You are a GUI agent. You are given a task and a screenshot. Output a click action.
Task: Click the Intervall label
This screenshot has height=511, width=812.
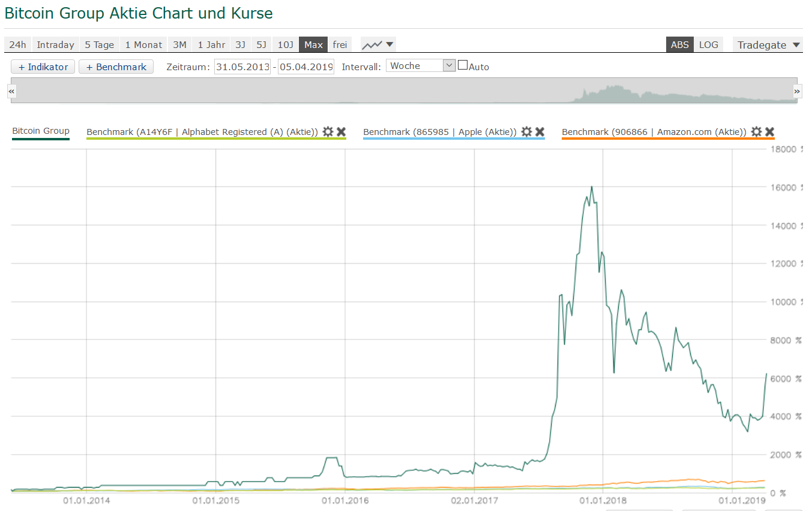[361, 67]
